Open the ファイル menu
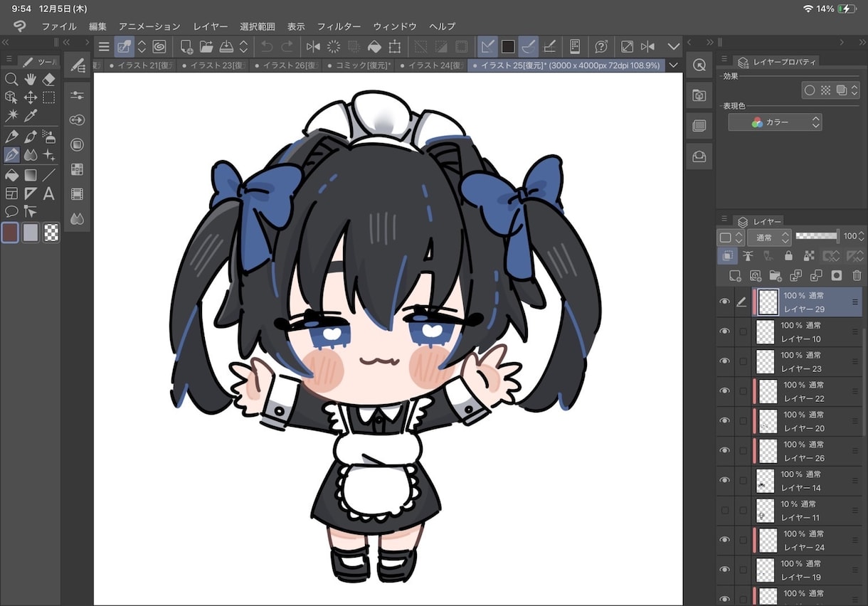The width and height of the screenshot is (868, 606). tap(59, 26)
